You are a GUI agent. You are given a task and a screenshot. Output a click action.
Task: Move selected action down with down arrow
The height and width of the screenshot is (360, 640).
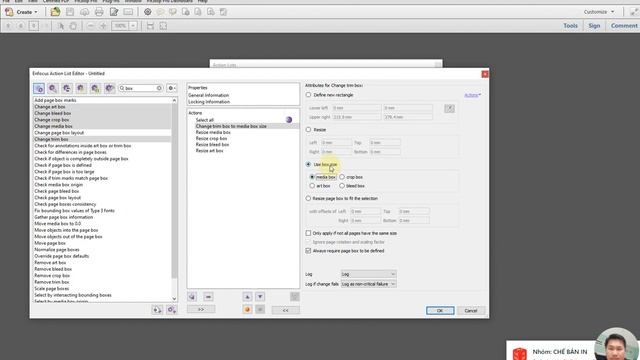260,297
